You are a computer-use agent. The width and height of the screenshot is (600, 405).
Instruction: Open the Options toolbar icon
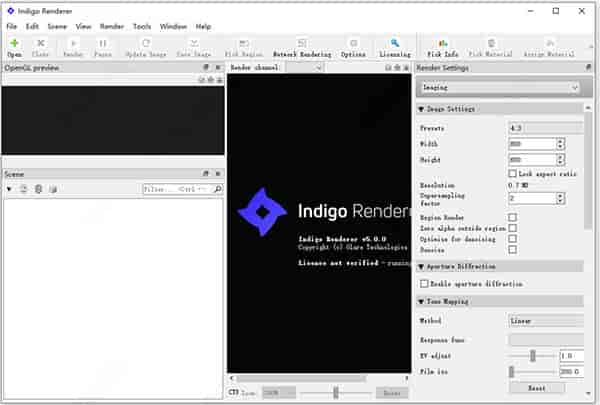click(x=353, y=47)
